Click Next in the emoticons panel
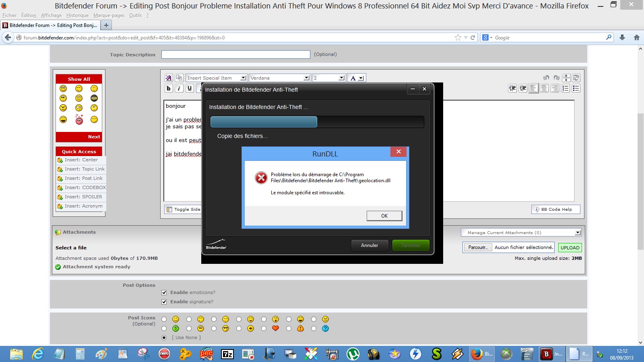Viewport: 644px width, 362px height. tap(94, 137)
